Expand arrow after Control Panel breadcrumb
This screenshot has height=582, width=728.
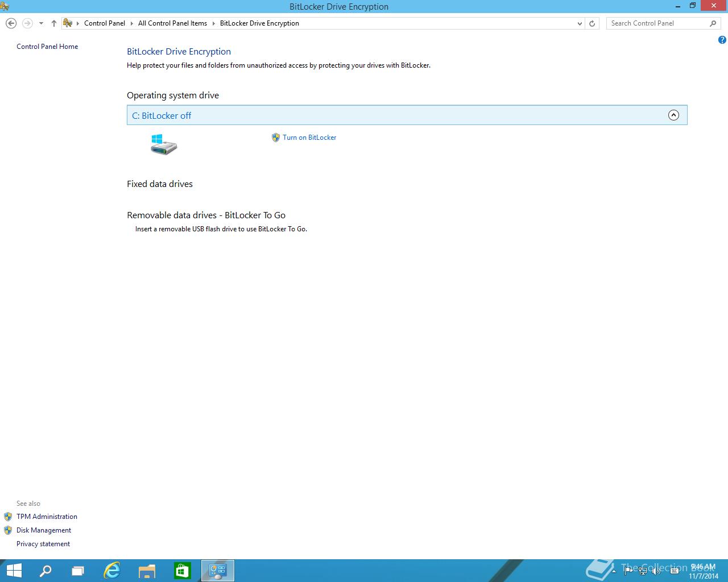pyautogui.click(x=132, y=23)
